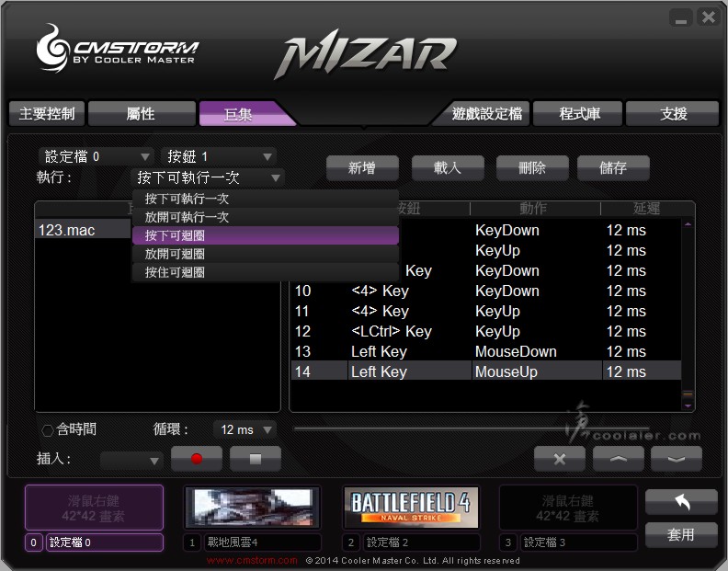
Task: Click the 載入 load button
Action: pos(448,167)
